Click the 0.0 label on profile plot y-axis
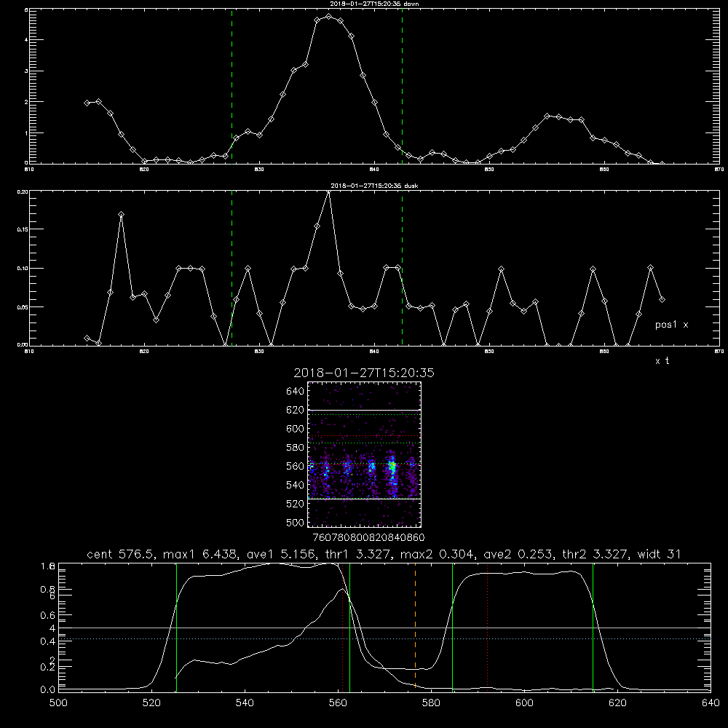728x728 pixels. pyautogui.click(x=48, y=689)
